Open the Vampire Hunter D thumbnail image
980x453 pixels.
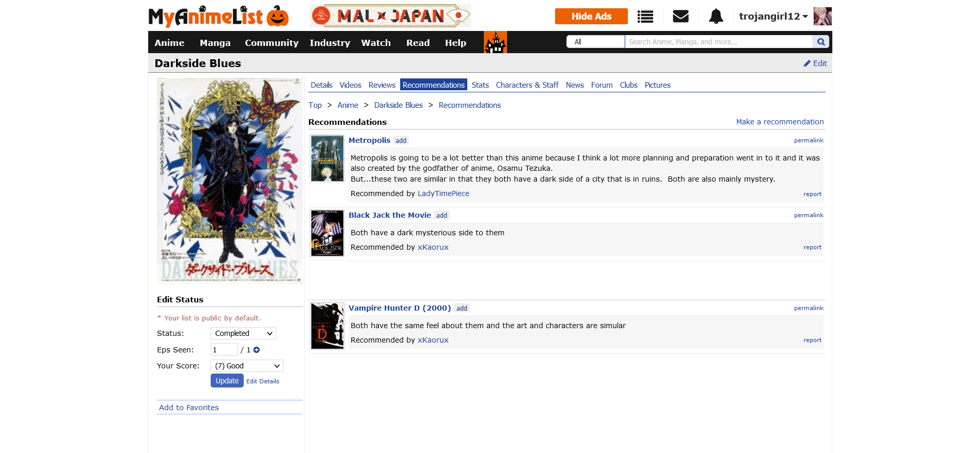[327, 326]
